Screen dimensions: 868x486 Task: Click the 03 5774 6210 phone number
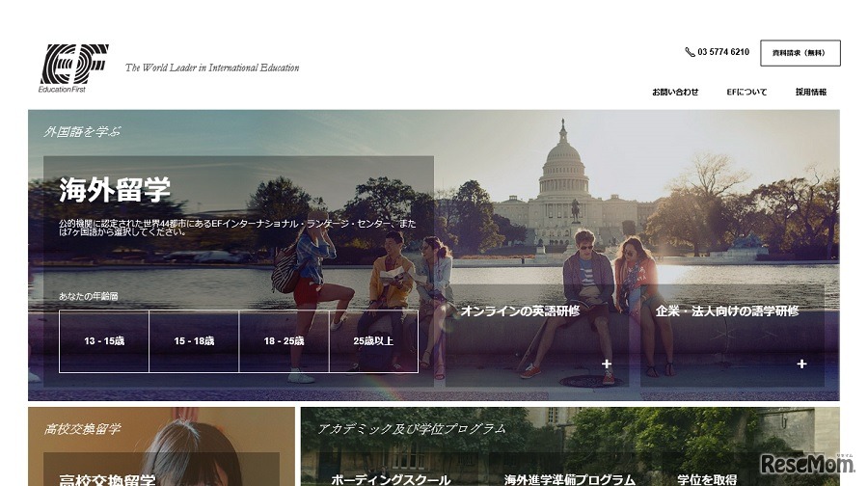pyautogui.click(x=723, y=52)
